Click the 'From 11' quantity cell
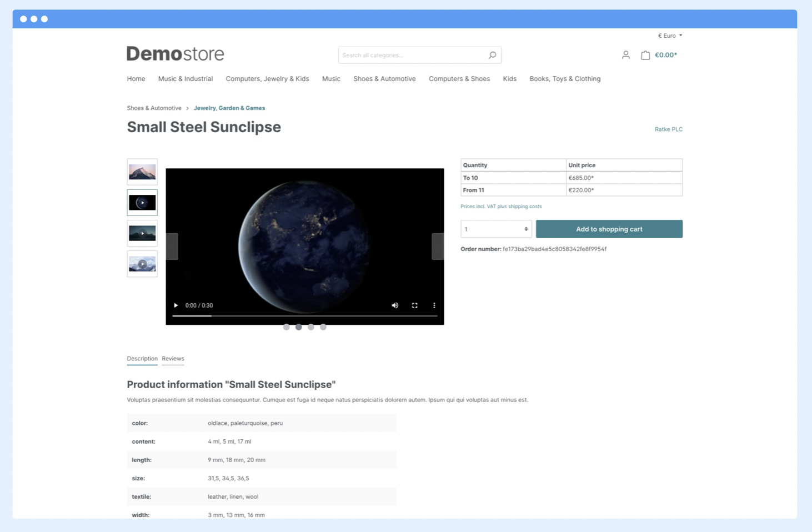The width and height of the screenshot is (812, 532). (x=513, y=190)
